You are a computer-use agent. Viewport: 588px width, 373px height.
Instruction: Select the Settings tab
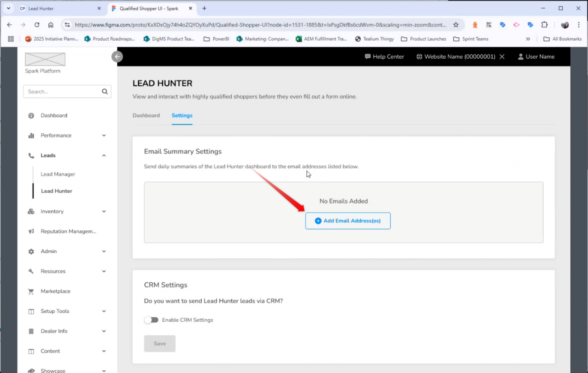click(182, 115)
